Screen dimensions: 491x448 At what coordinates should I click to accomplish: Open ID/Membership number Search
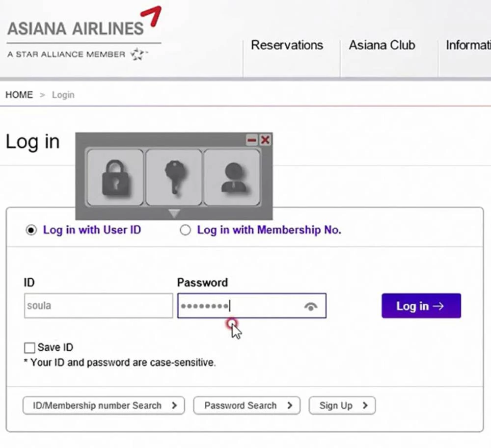pos(104,406)
